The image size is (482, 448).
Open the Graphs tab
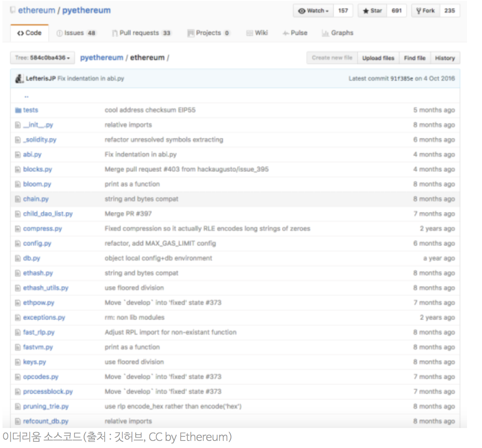(x=338, y=33)
